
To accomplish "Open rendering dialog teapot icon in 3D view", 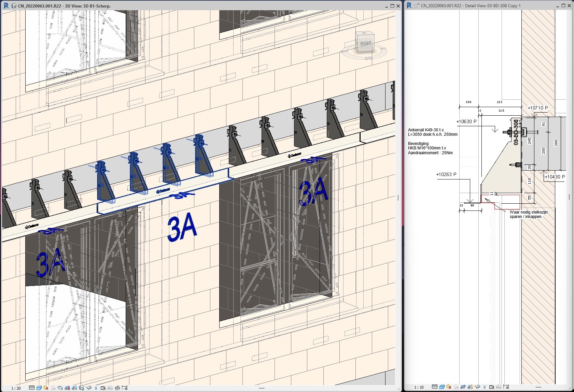I will (60, 388).
